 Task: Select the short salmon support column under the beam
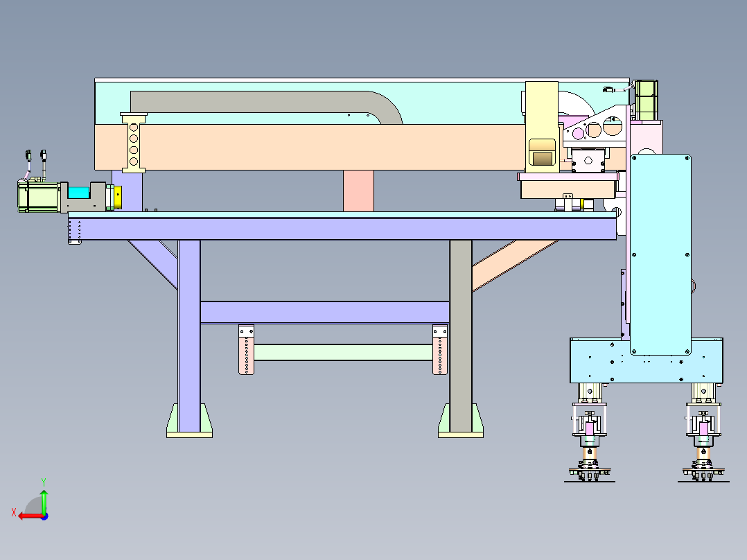(x=358, y=191)
